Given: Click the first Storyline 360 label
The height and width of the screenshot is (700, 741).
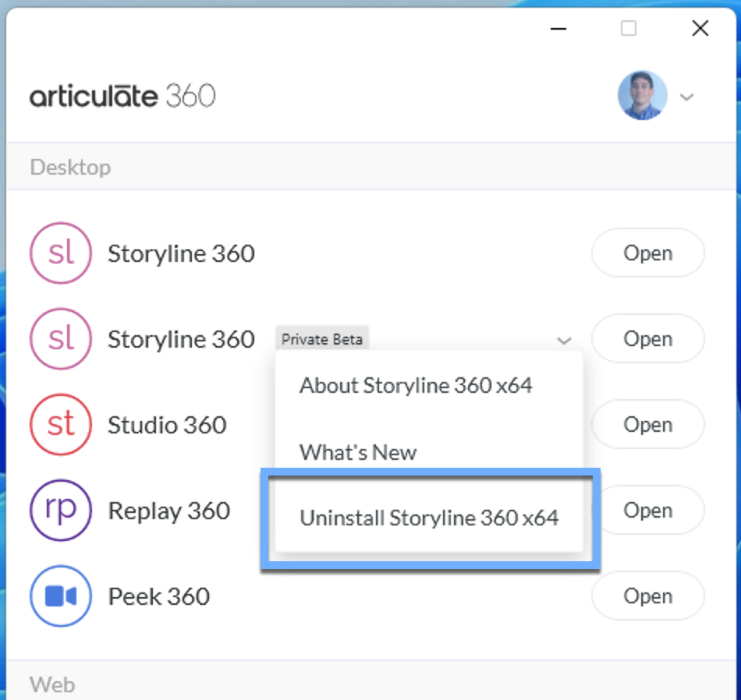Looking at the screenshot, I should 182,253.
